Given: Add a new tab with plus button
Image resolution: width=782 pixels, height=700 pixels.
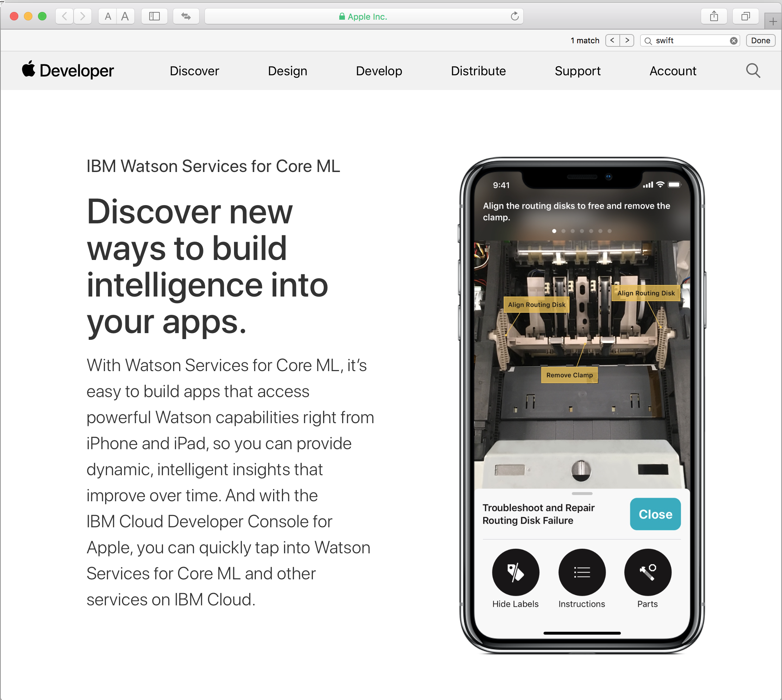Looking at the screenshot, I should (773, 21).
